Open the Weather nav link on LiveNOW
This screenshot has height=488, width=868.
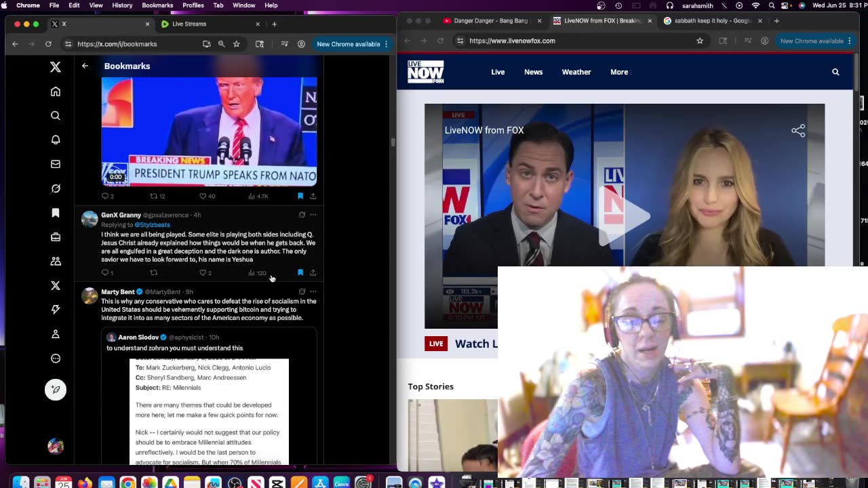(576, 72)
